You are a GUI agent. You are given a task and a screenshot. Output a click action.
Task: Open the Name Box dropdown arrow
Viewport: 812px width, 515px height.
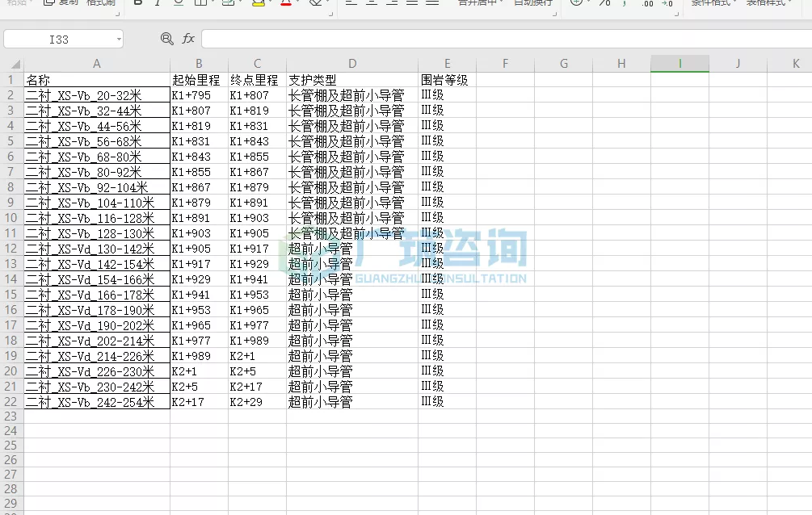119,40
